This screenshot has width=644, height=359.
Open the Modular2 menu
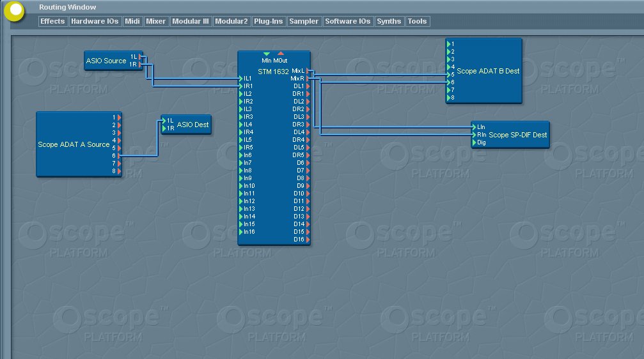point(232,21)
